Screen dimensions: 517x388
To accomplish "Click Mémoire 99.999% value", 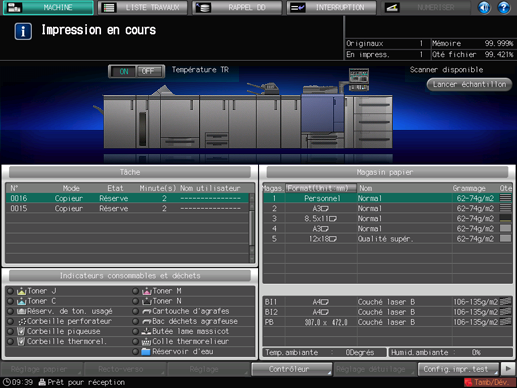I will click(x=499, y=44).
